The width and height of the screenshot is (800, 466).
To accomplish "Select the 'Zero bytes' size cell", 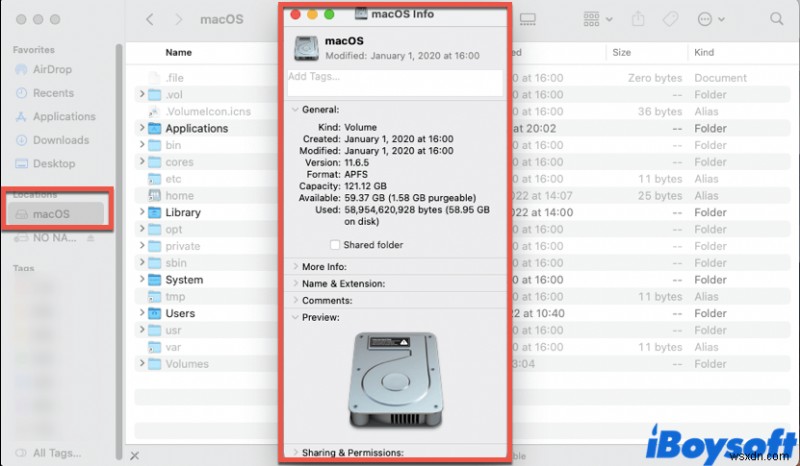I will 655,78.
